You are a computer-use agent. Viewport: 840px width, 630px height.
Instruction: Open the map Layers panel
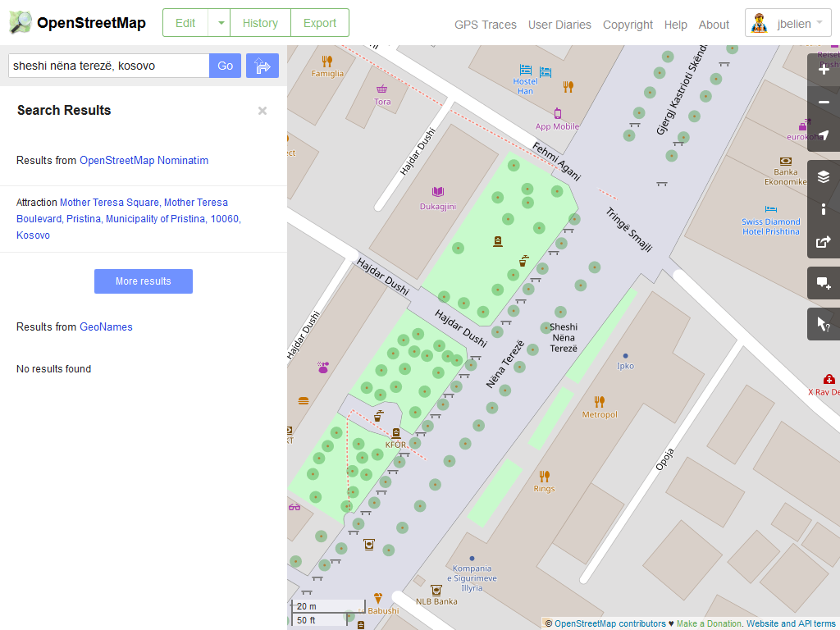coord(824,176)
